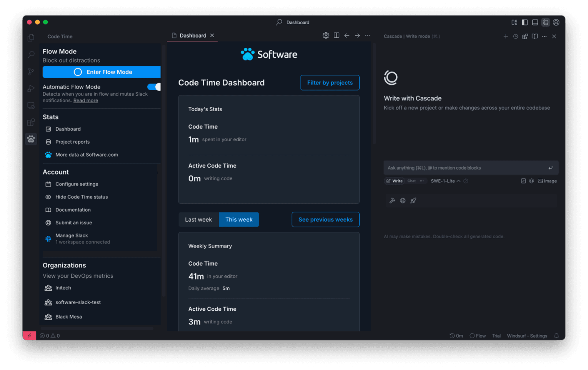This screenshot has height=370, width=588.
Task: Select Write mode in Cascade
Action: tap(394, 181)
